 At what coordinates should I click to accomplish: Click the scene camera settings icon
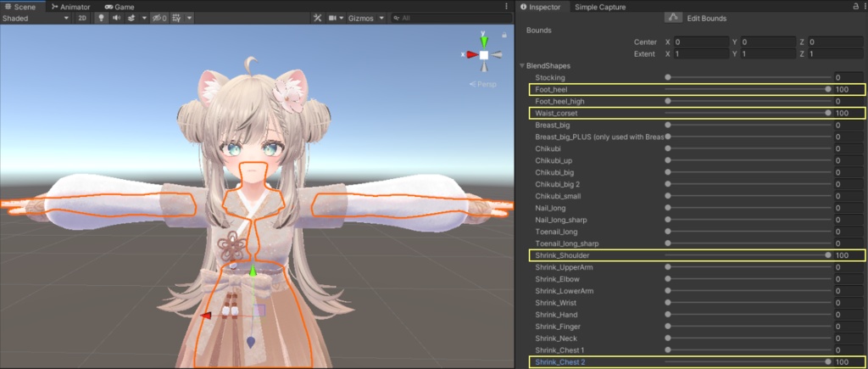pyautogui.click(x=332, y=18)
